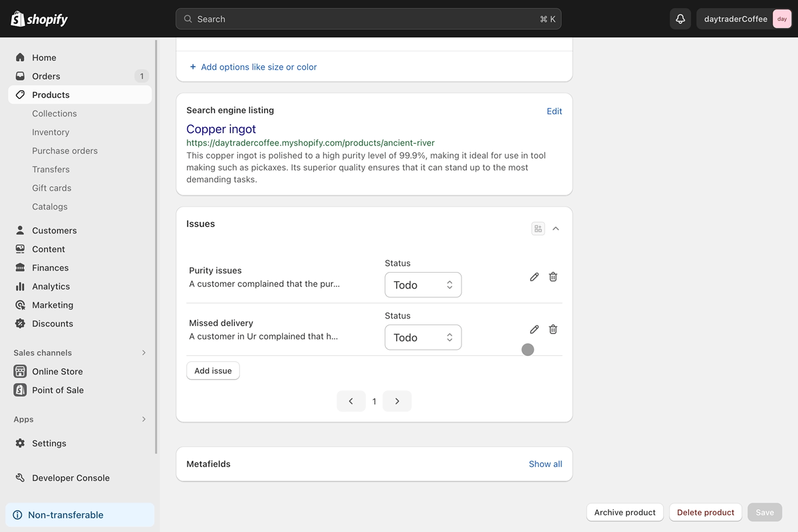Select Products in sidebar
The width and height of the screenshot is (798, 532).
[x=80, y=95]
